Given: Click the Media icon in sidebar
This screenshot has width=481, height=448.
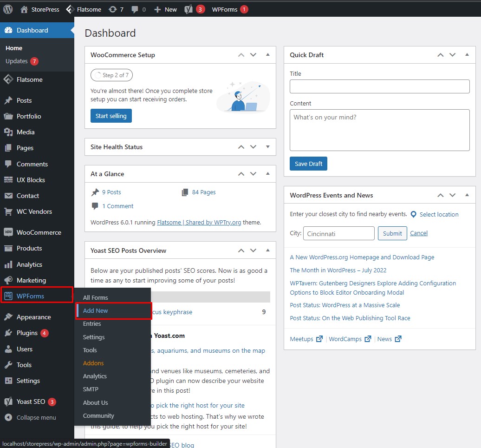Looking at the screenshot, I should (8, 132).
